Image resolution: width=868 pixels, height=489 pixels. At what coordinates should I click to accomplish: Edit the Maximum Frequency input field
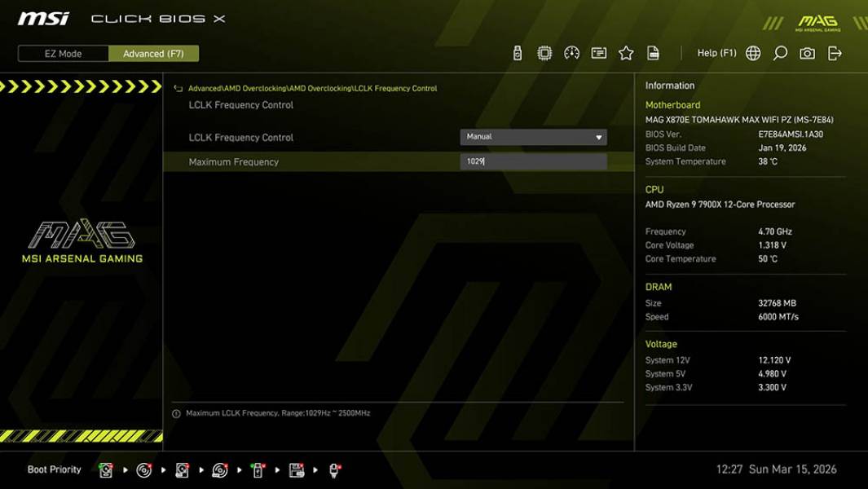coord(534,161)
